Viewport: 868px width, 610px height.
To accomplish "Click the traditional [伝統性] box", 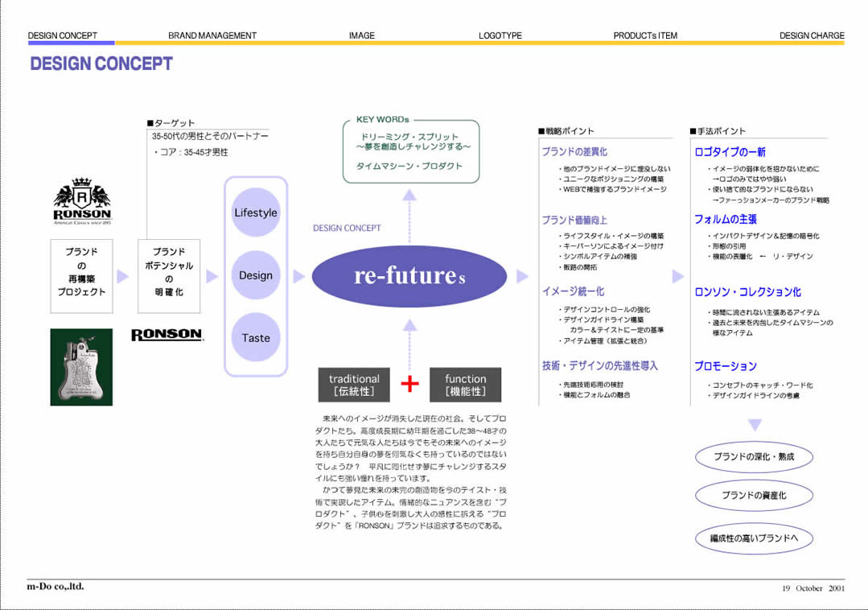I will tap(354, 385).
